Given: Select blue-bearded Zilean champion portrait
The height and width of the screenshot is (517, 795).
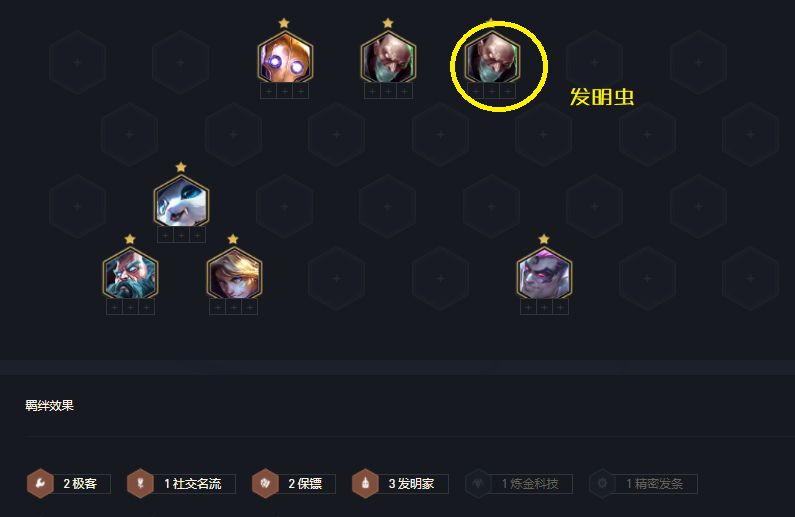Looking at the screenshot, I should pyautogui.click(x=130, y=273).
